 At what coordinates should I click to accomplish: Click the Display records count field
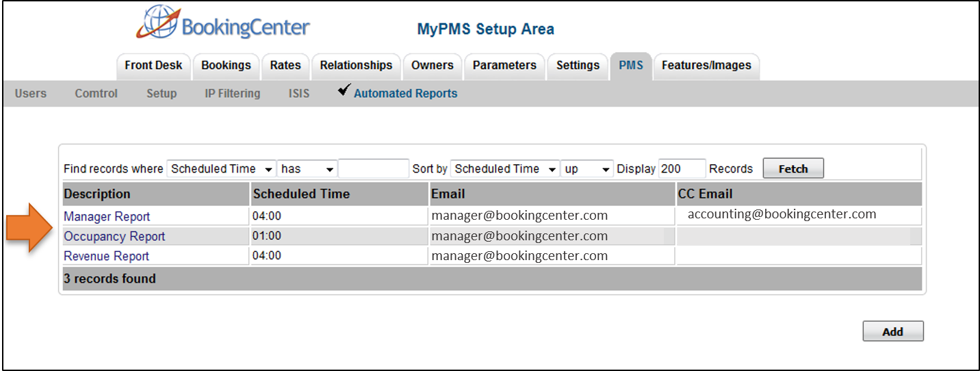(x=682, y=169)
